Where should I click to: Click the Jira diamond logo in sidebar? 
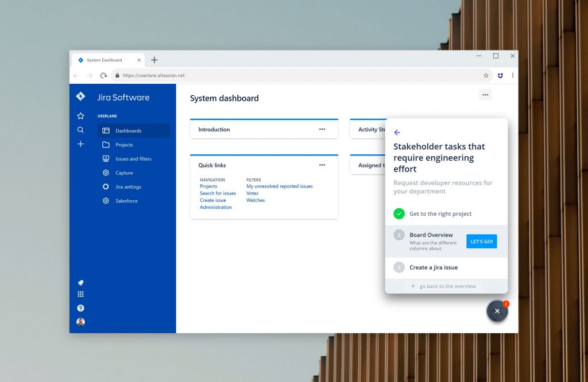click(x=80, y=96)
